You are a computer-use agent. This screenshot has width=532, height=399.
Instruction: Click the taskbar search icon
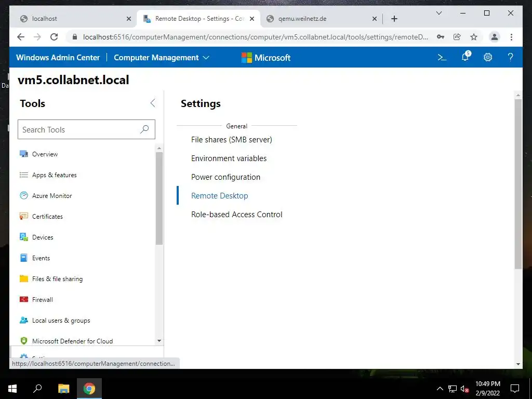(37, 388)
